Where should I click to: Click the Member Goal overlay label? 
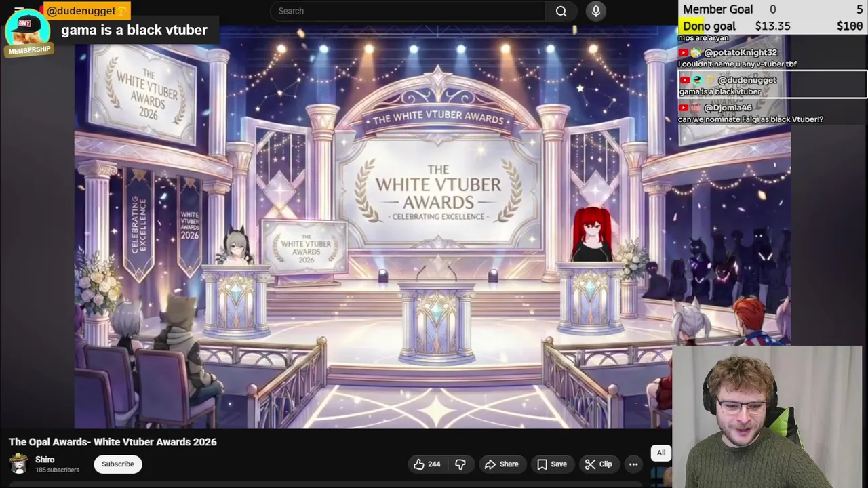[718, 9]
